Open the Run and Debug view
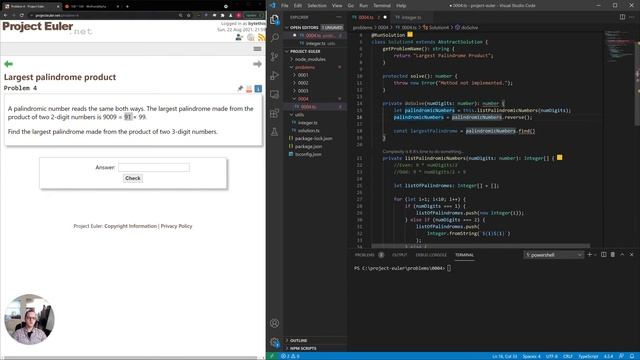 [x=275, y=76]
